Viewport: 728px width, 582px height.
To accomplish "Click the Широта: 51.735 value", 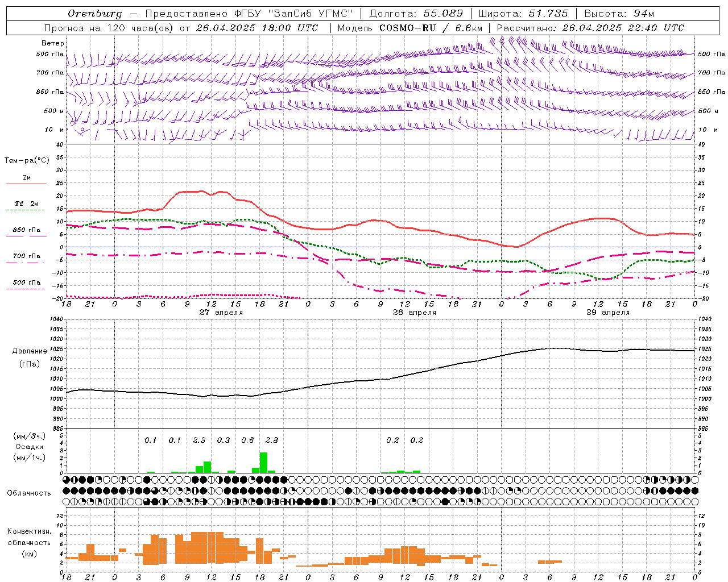I will point(523,14).
